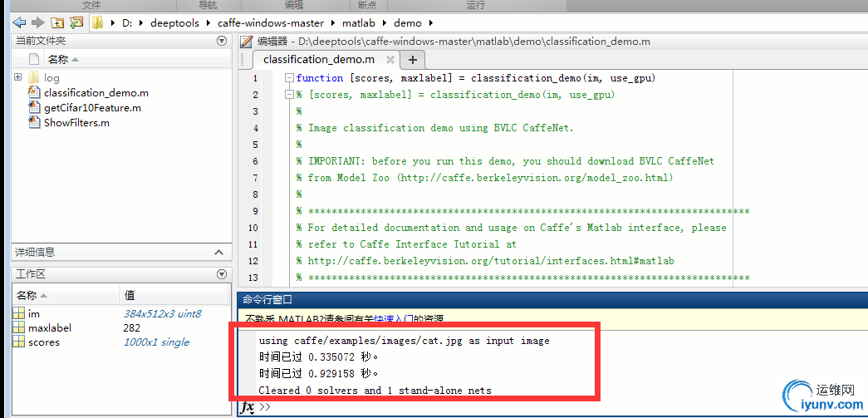Select ShowFilters.m in the file list
This screenshot has width=868, height=418.
point(76,122)
